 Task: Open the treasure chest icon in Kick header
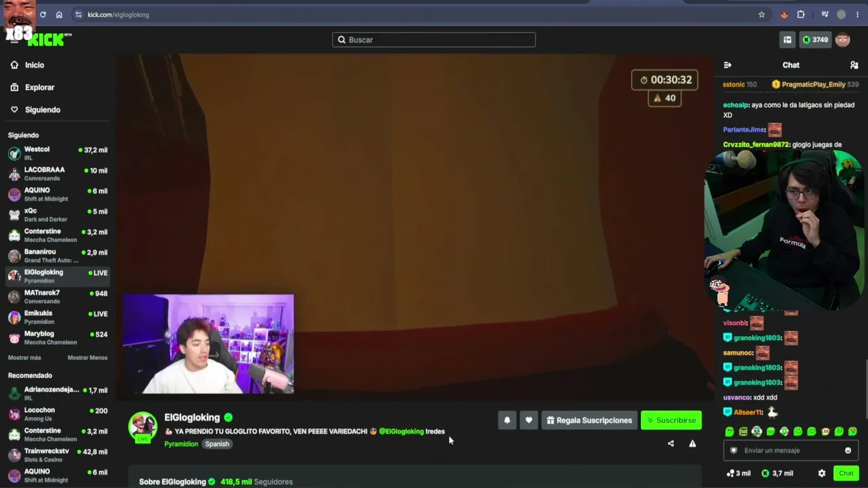(787, 40)
